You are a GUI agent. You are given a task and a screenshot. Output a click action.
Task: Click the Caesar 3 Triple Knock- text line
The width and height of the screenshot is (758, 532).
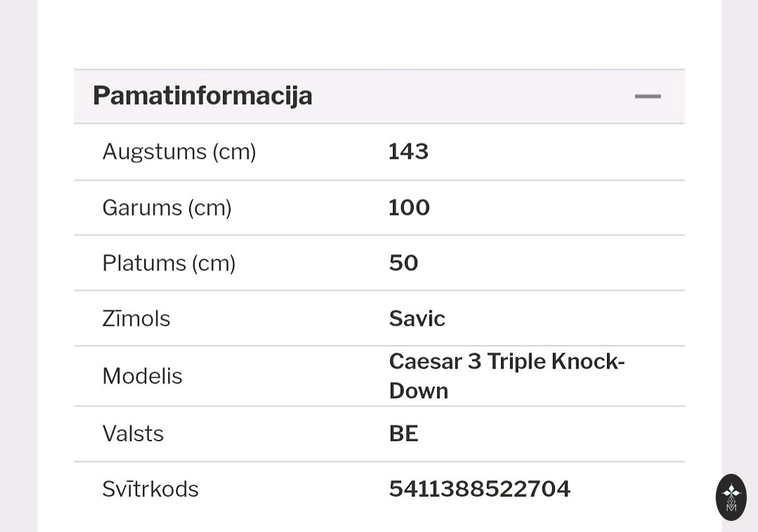506,362
